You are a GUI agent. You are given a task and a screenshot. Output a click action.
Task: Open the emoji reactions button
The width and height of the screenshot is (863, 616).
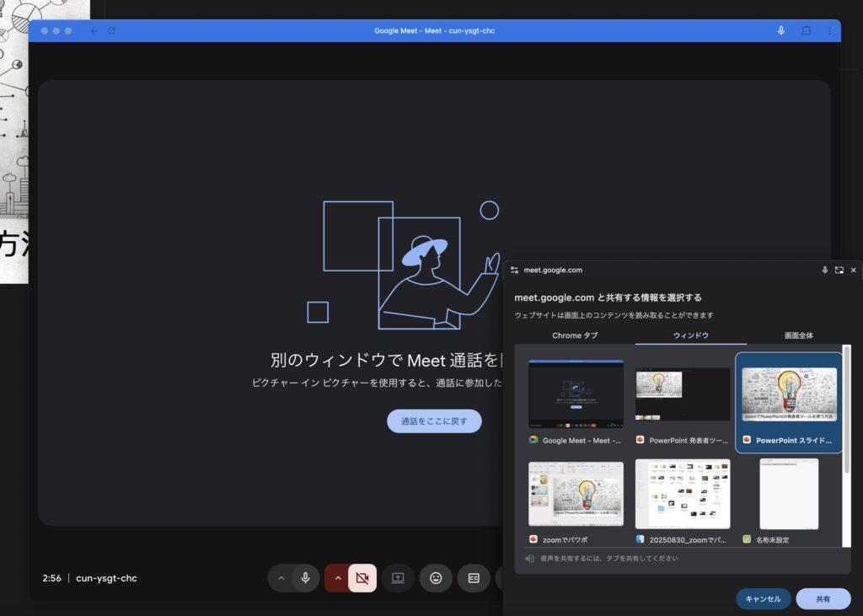pos(436,578)
